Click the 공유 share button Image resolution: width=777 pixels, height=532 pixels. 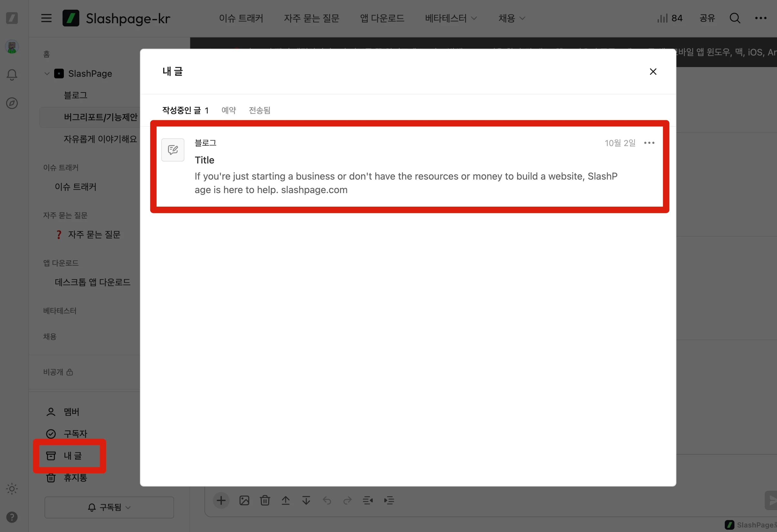click(707, 18)
